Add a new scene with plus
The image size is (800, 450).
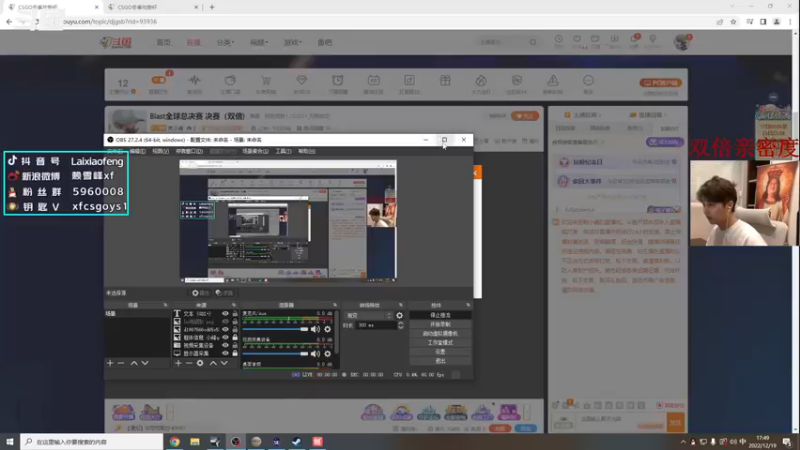[x=110, y=363]
